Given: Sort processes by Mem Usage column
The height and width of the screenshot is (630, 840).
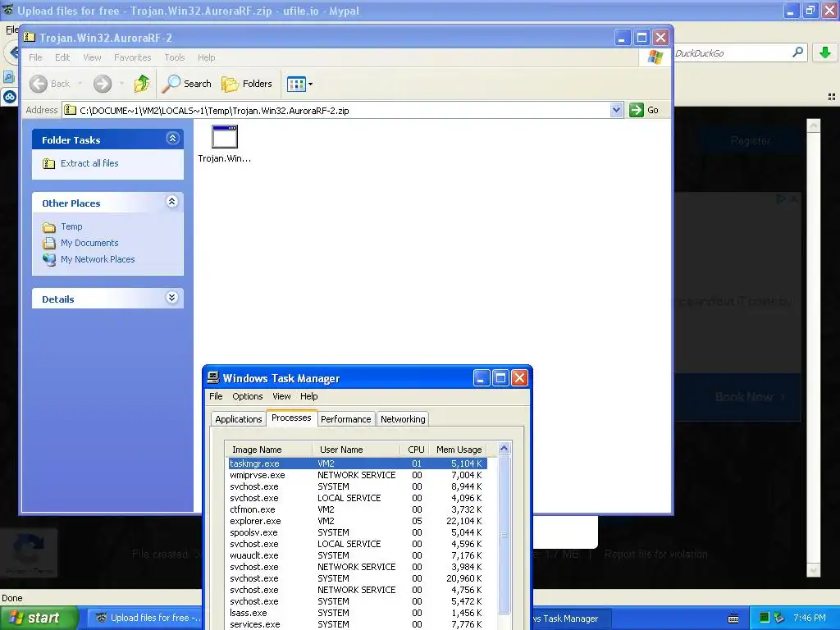Looking at the screenshot, I should tap(459, 450).
